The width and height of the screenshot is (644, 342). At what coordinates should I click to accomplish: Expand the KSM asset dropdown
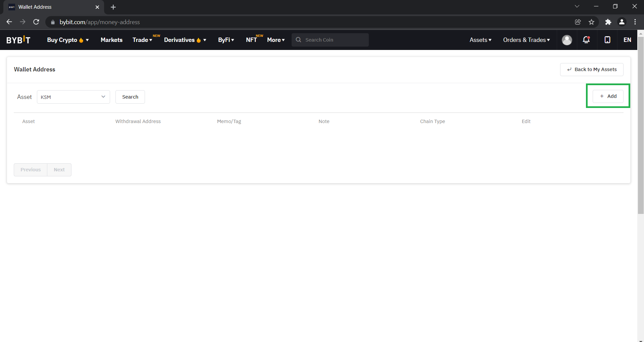(73, 97)
